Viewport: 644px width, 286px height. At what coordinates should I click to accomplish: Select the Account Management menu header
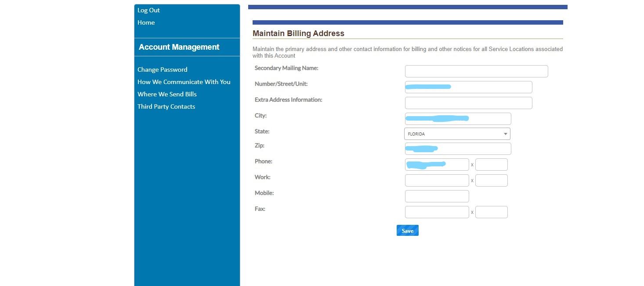pyautogui.click(x=179, y=47)
